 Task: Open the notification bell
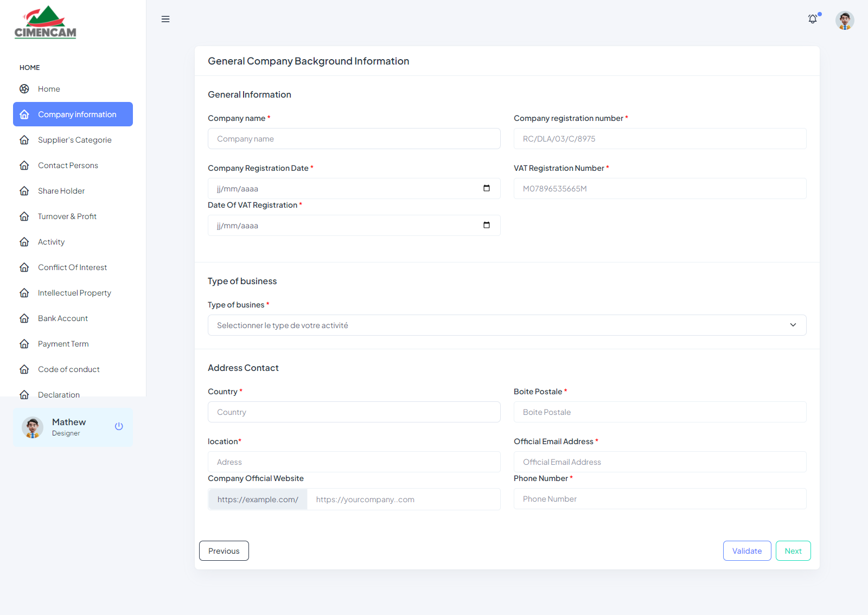click(813, 19)
